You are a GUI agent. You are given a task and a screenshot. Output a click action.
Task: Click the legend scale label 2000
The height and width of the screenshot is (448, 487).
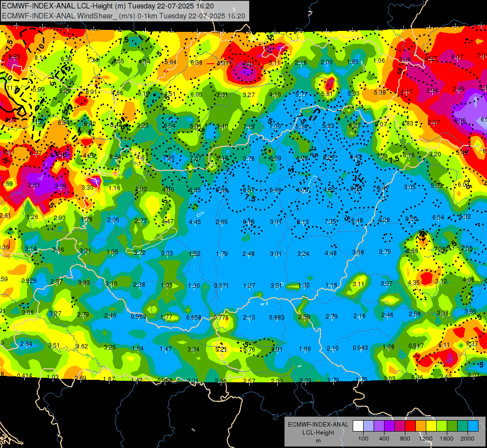click(468, 439)
